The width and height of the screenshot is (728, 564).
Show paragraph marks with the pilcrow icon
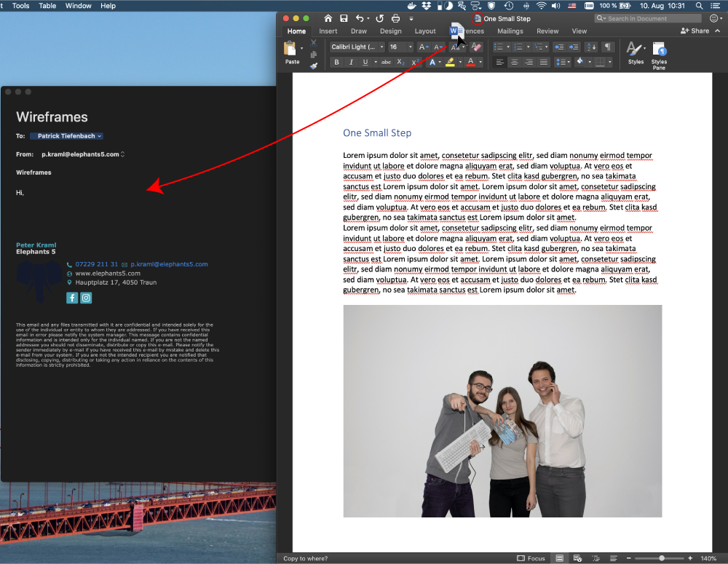(x=608, y=47)
